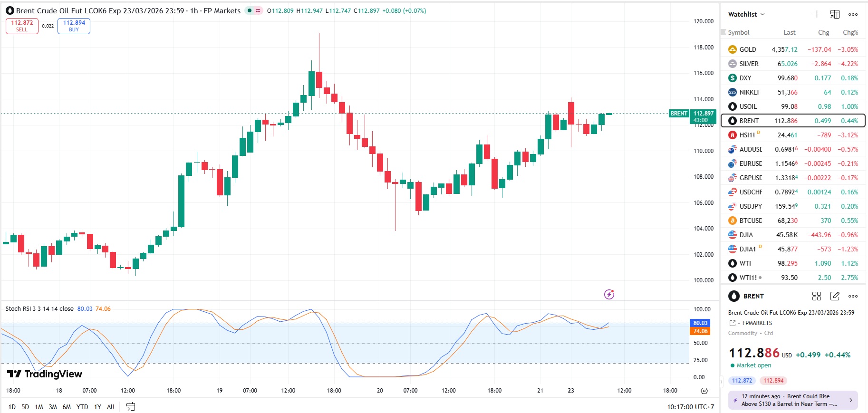Image resolution: width=868 pixels, height=413 pixels.
Task: Collapse the right sidebar panel handle
Action: pos(721,381)
